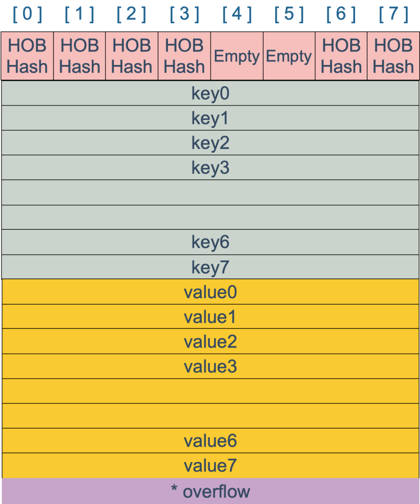The height and width of the screenshot is (504, 420).
Task: Select the value2 row
Action: pos(210,341)
